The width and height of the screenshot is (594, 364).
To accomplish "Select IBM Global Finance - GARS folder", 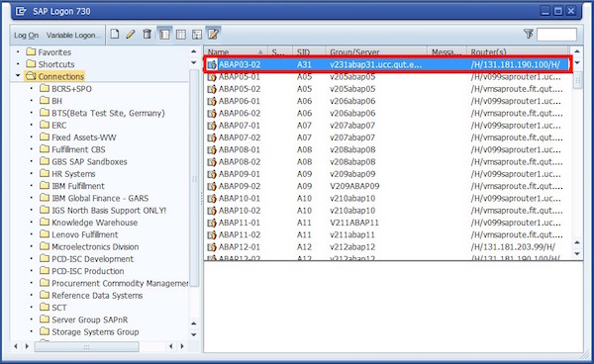I will (x=94, y=198).
